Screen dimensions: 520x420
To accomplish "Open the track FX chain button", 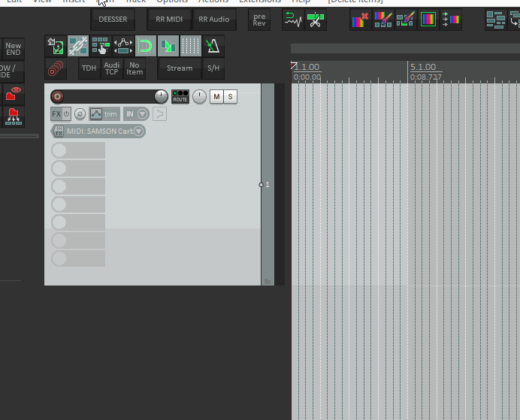I will (56, 114).
